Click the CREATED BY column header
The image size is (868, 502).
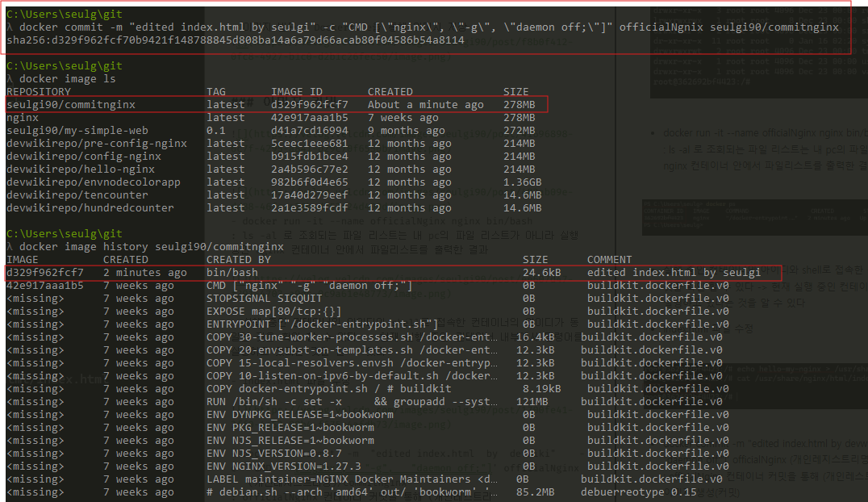coord(239,259)
